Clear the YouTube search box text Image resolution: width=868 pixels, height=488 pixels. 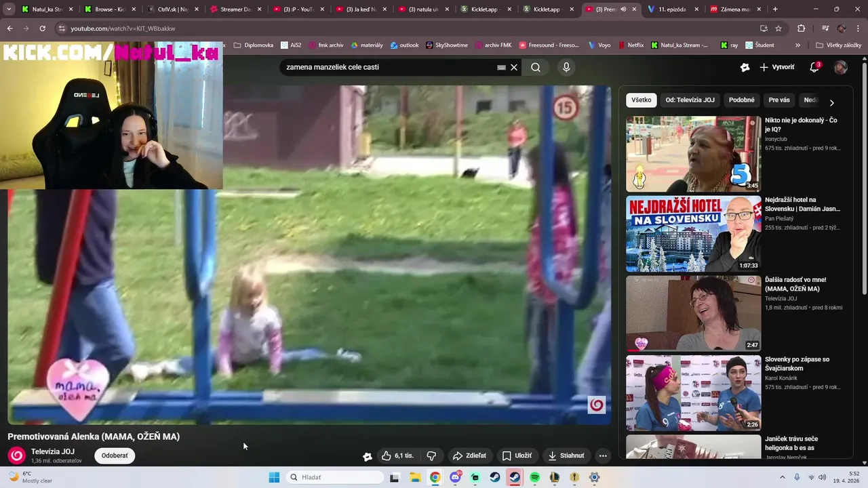pos(514,67)
